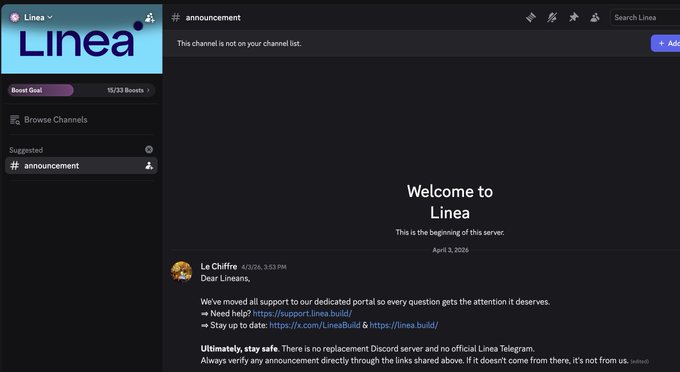The width and height of the screenshot is (680, 372).
Task: Click the hash icon in channel header
Action: pyautogui.click(x=176, y=17)
